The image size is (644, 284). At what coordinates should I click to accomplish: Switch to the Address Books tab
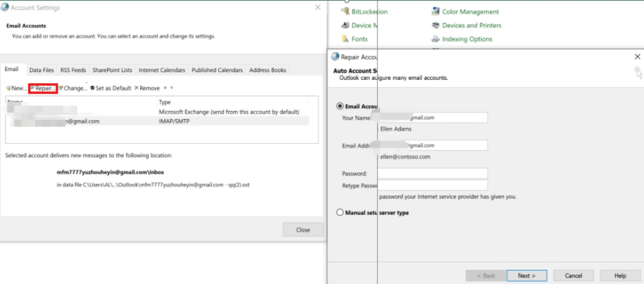click(268, 70)
